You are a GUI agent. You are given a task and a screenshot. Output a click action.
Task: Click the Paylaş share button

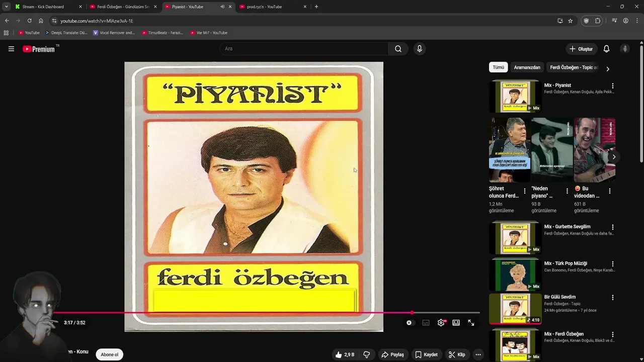(392, 354)
